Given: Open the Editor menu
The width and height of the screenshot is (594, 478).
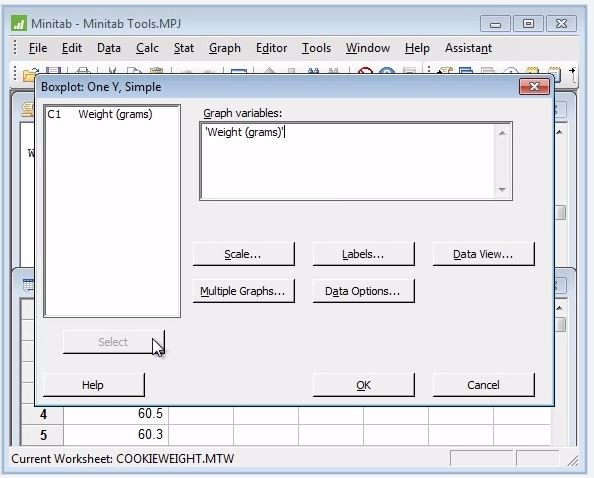Looking at the screenshot, I should (x=271, y=48).
